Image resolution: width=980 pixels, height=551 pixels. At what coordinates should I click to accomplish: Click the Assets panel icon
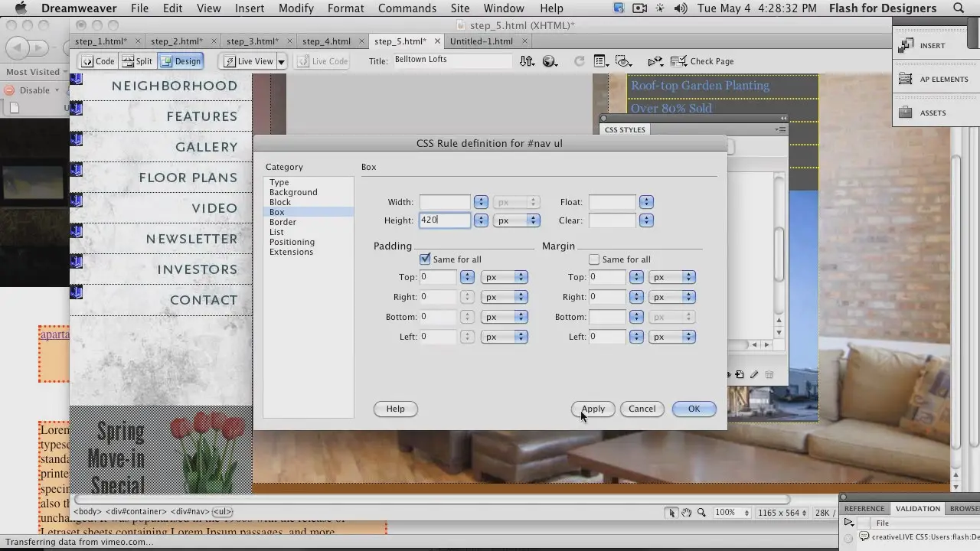[906, 112]
